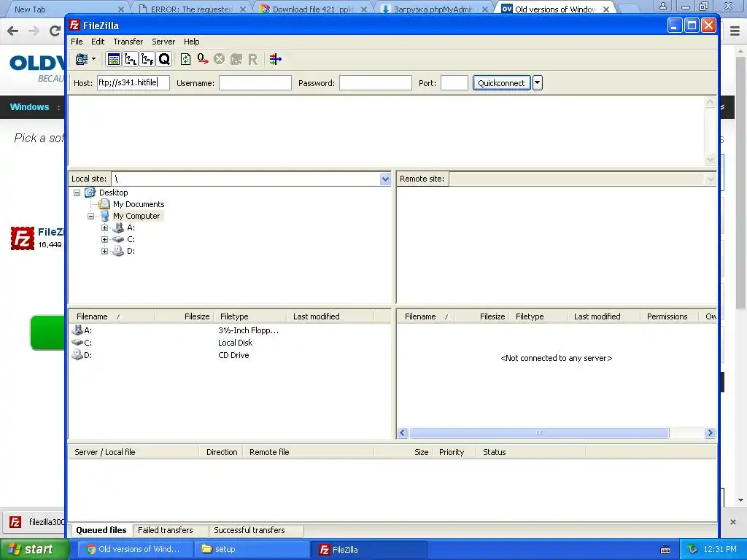Sort remote list by Filename column

(426, 316)
